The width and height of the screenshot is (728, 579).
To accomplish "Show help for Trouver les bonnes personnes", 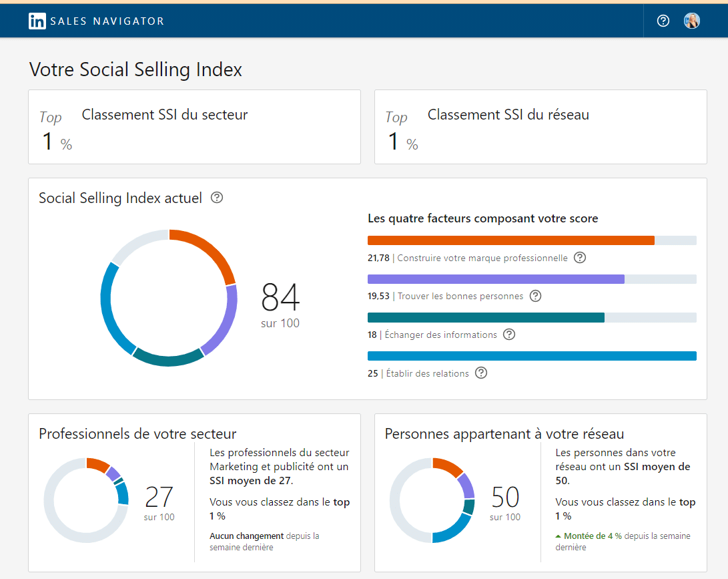I will (x=535, y=296).
